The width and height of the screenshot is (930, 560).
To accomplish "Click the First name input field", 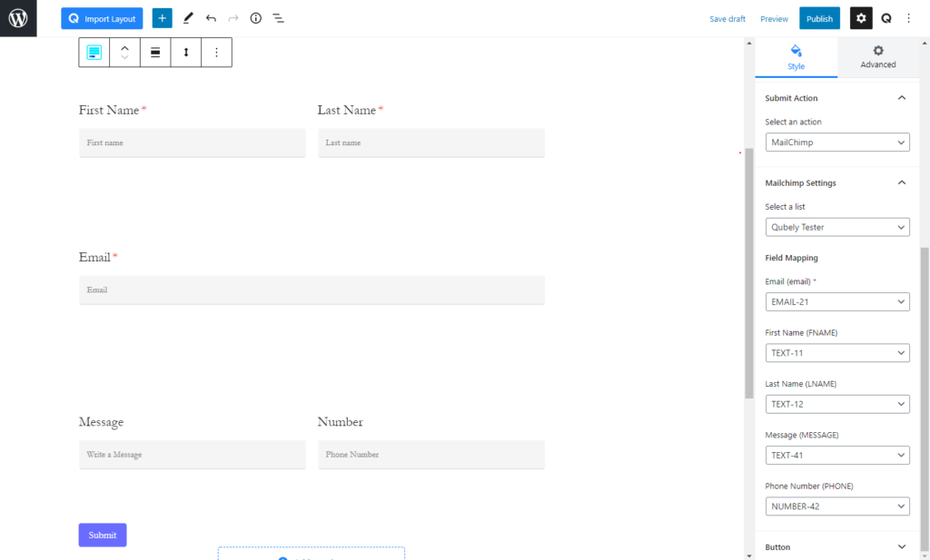I will pos(193,142).
